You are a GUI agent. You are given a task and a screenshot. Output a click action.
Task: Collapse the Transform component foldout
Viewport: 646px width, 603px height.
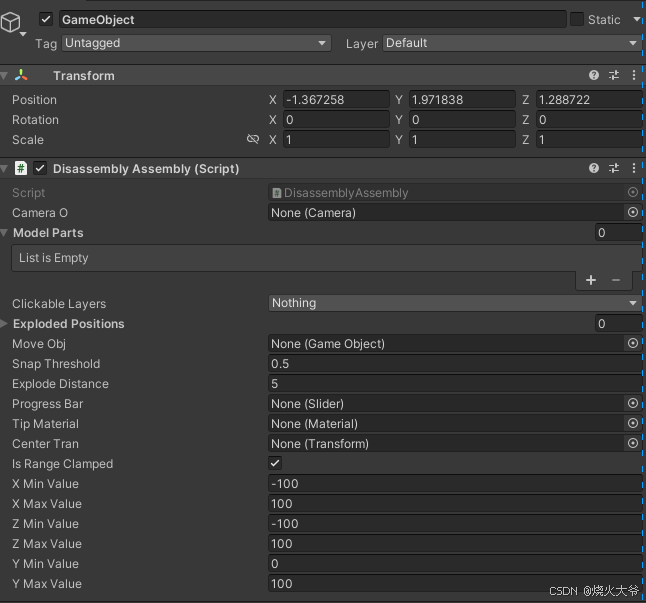[x=5, y=76]
